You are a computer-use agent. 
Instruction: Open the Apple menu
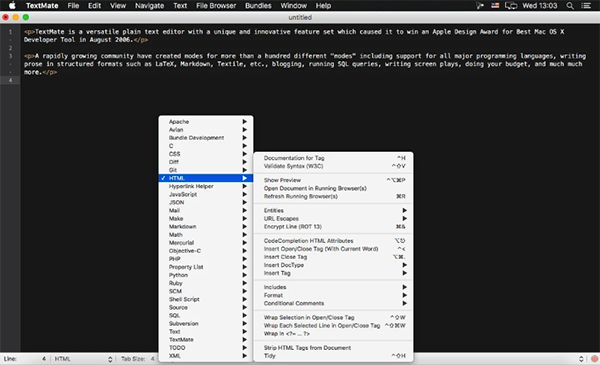click(x=12, y=5)
